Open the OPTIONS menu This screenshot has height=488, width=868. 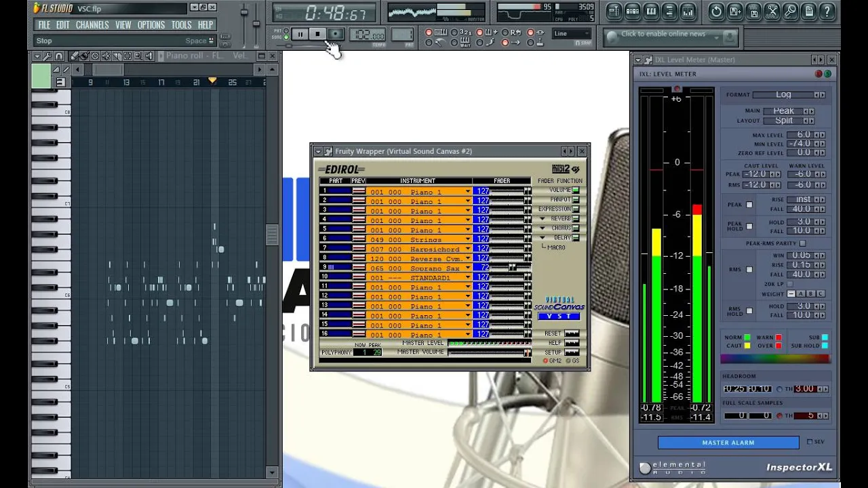point(151,25)
